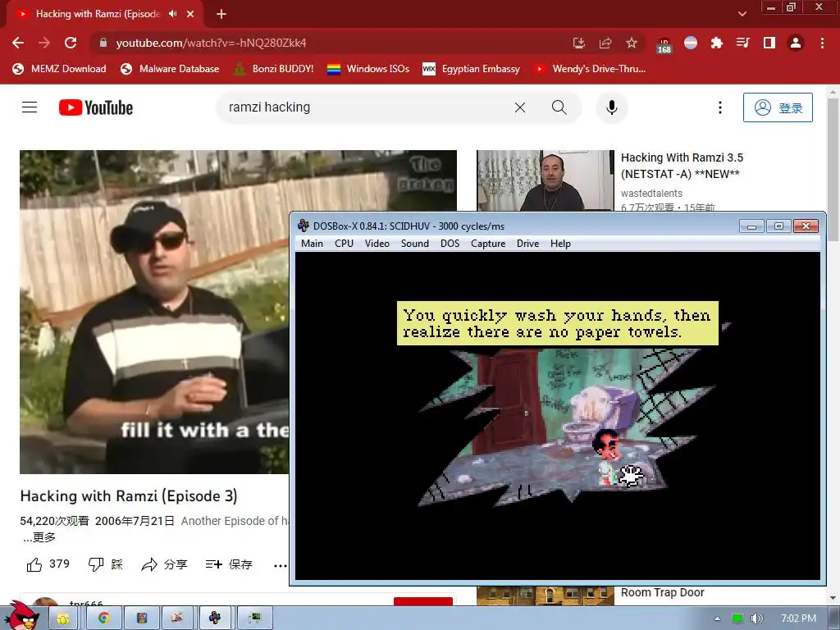Open the Chrome profile icon
Image resolution: width=840 pixels, height=630 pixels.
(796, 43)
